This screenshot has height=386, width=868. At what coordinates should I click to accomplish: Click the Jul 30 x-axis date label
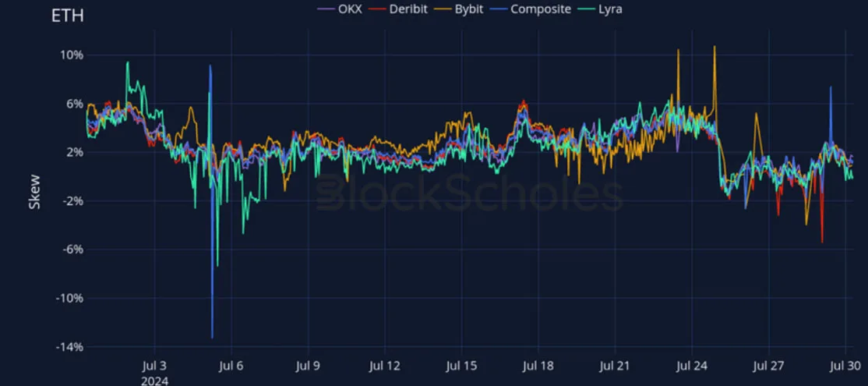(845, 366)
